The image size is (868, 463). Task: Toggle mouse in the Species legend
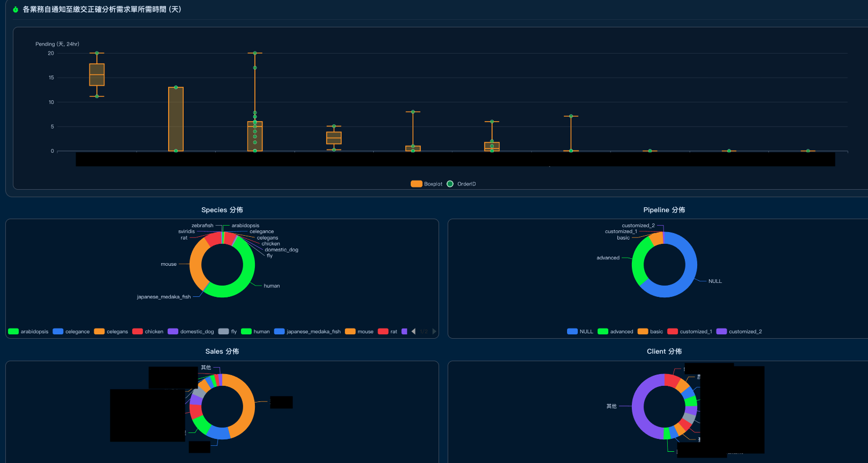pyautogui.click(x=359, y=332)
